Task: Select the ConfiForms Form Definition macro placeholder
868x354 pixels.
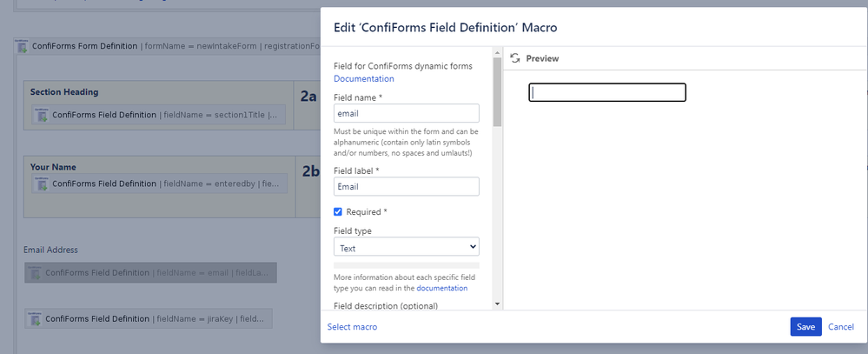Action: click(168, 46)
